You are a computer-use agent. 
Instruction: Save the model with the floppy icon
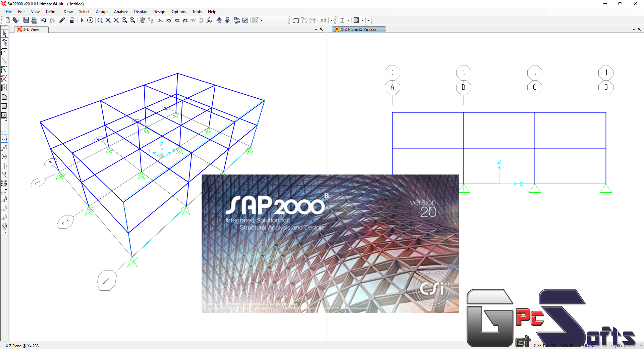(26, 20)
